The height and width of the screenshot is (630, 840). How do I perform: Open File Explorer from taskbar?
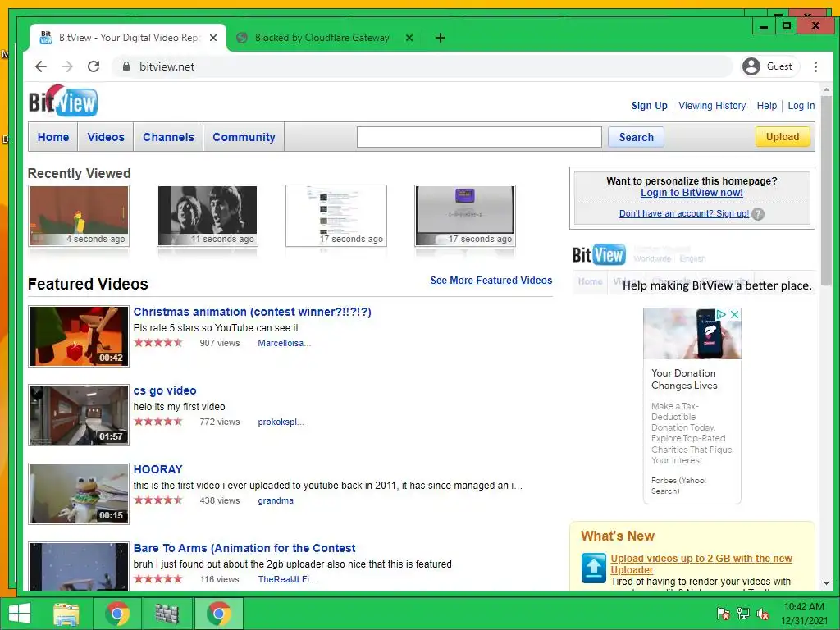66,614
